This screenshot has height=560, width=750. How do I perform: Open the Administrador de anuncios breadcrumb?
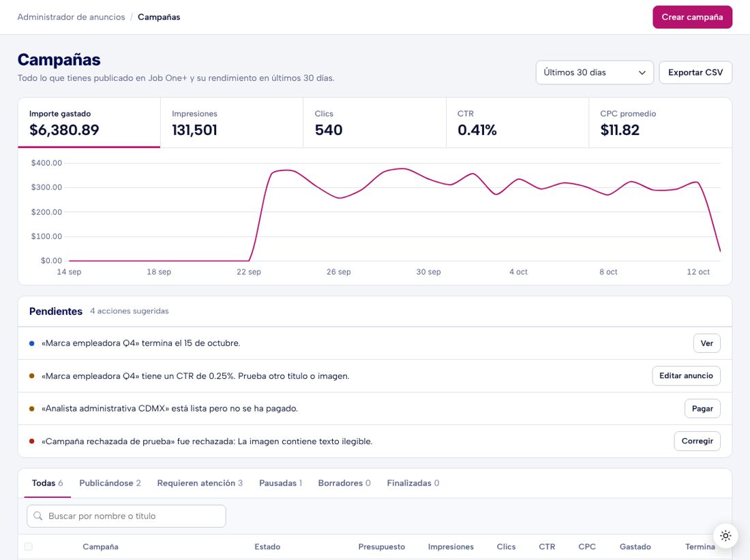72,17
